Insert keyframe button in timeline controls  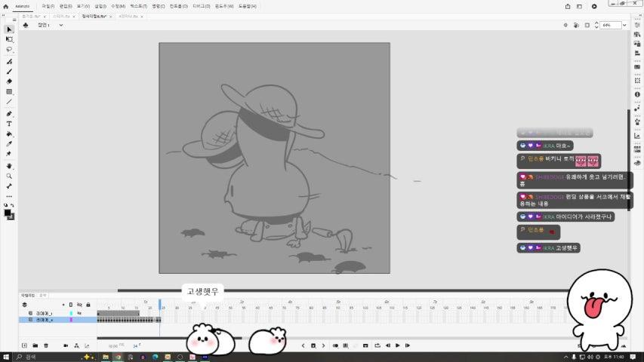coord(313,345)
